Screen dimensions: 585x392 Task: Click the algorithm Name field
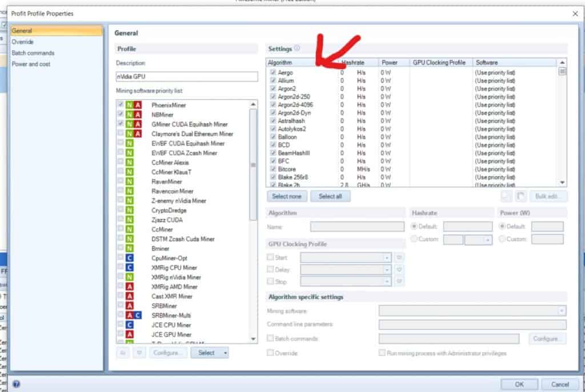357,226
